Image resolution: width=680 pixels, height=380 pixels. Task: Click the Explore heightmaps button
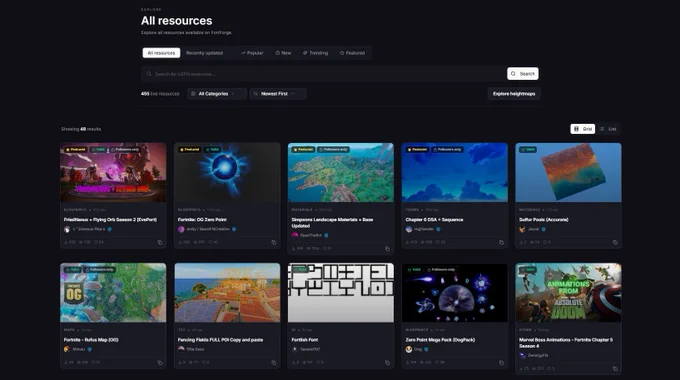click(x=514, y=94)
